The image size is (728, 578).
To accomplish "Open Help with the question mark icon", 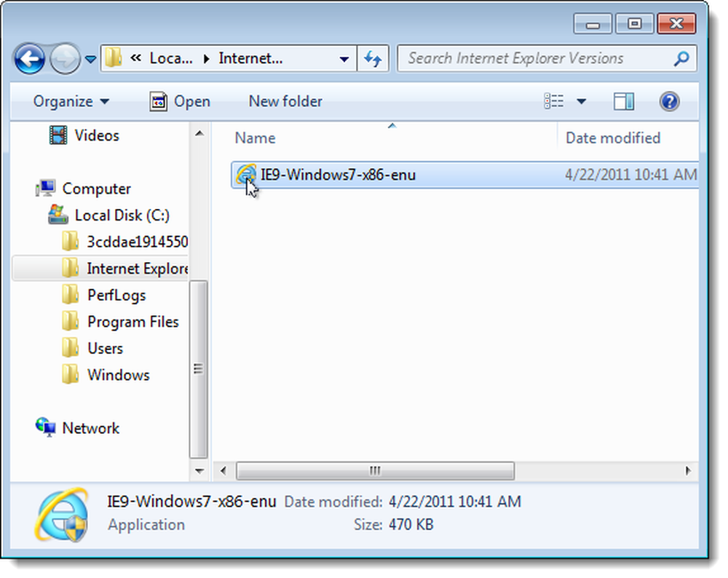I will (x=669, y=101).
